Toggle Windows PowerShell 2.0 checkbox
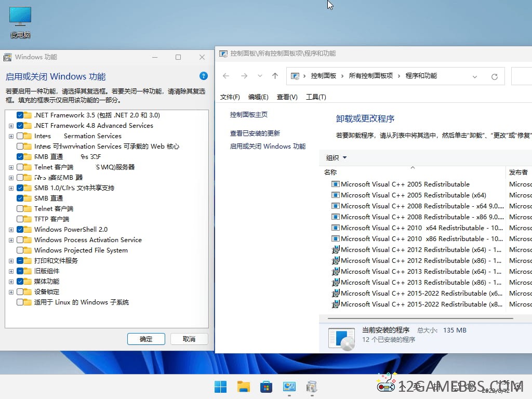The image size is (532, 399). [x=20, y=229]
